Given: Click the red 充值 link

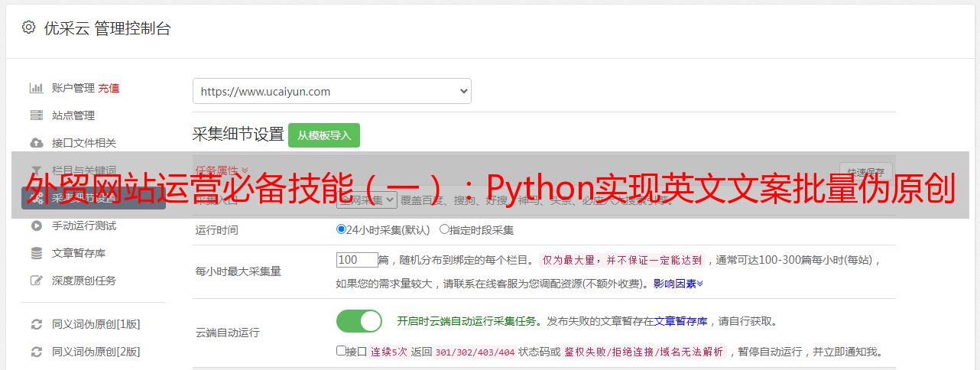Looking at the screenshot, I should coord(109,88).
